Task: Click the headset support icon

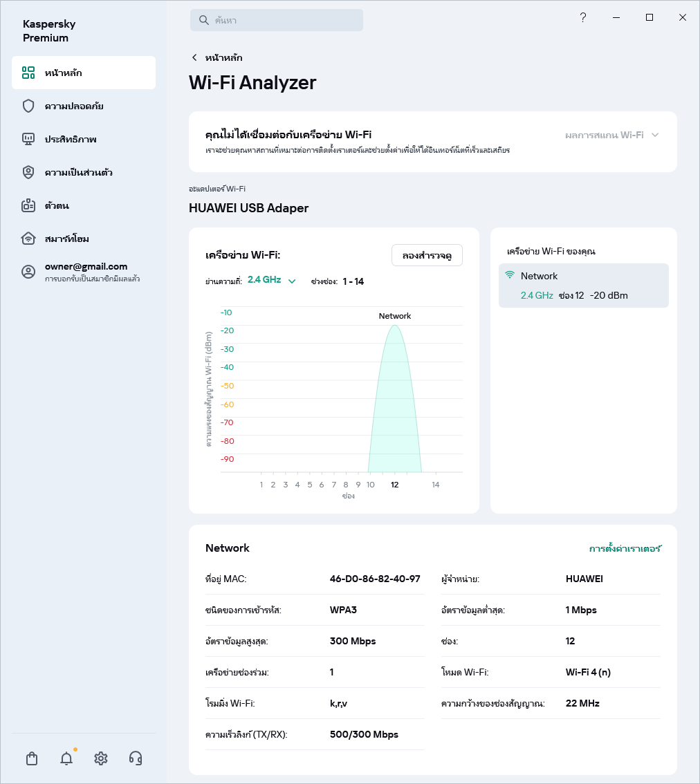Action: [x=136, y=758]
